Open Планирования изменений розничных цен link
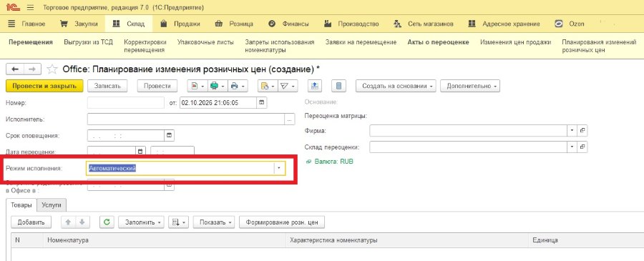This screenshot has height=261, width=644. 599,46
